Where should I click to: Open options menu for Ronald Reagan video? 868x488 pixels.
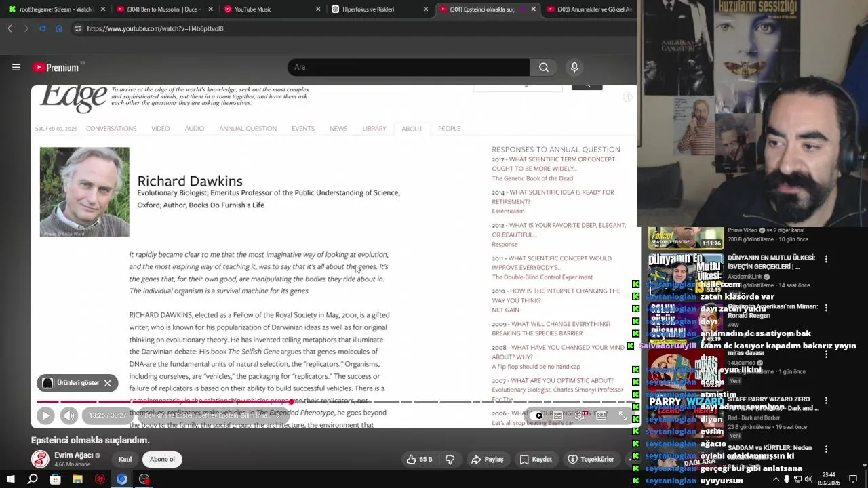(826, 308)
